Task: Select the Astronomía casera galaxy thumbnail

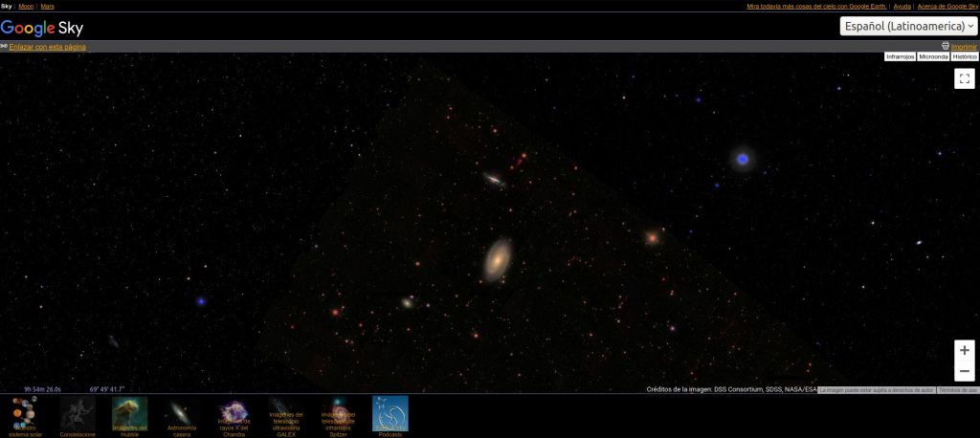Action: (x=182, y=414)
